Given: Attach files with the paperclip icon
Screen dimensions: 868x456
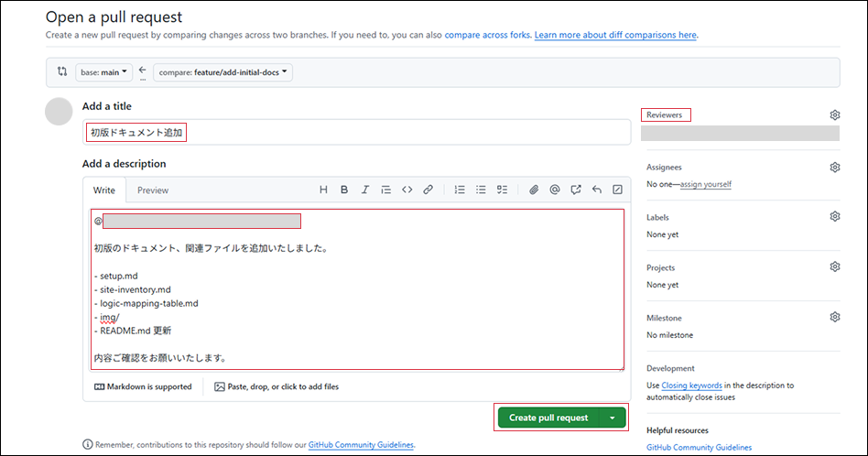Looking at the screenshot, I should click(x=534, y=190).
